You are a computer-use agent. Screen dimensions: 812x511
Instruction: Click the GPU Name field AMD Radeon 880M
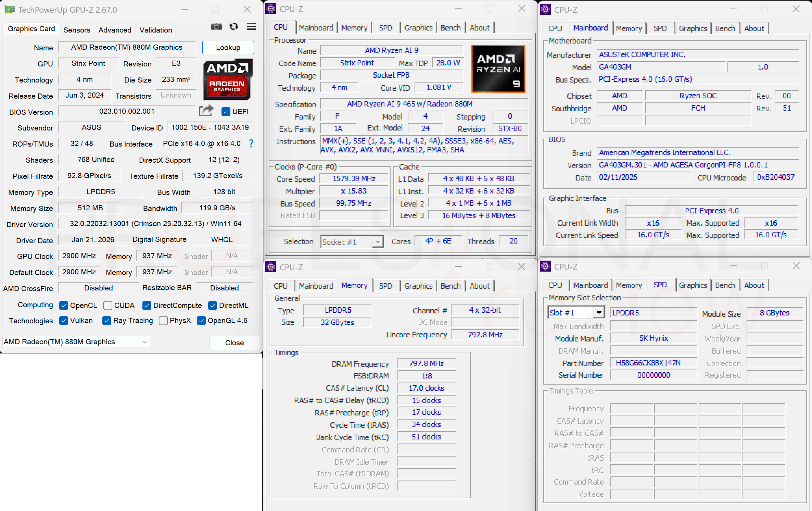127,47
